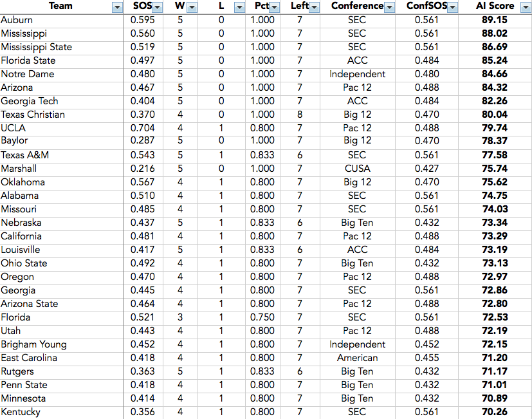Click the Missouri team cell
This screenshot has height=419, width=532.
61,209
